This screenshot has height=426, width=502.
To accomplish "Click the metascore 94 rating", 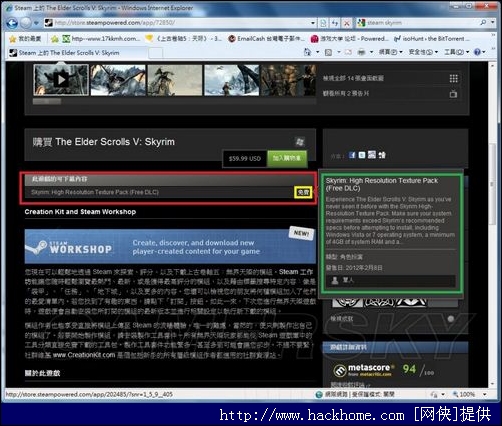I will pos(409,369).
